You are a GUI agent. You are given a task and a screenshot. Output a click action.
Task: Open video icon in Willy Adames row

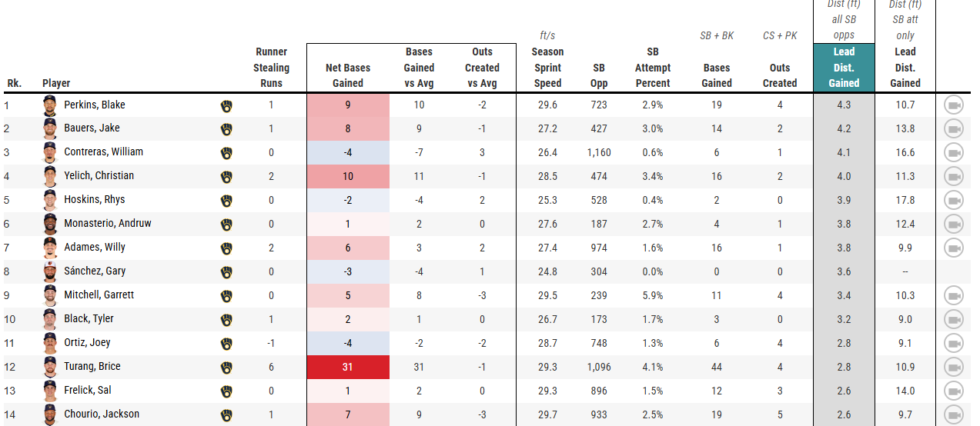(954, 248)
